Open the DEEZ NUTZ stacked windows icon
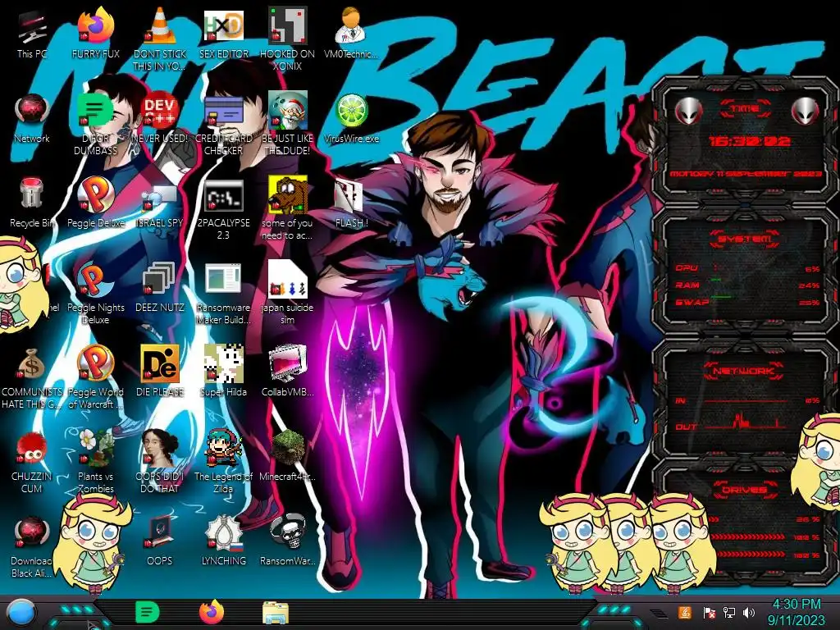Image resolution: width=840 pixels, height=630 pixels. (160, 287)
